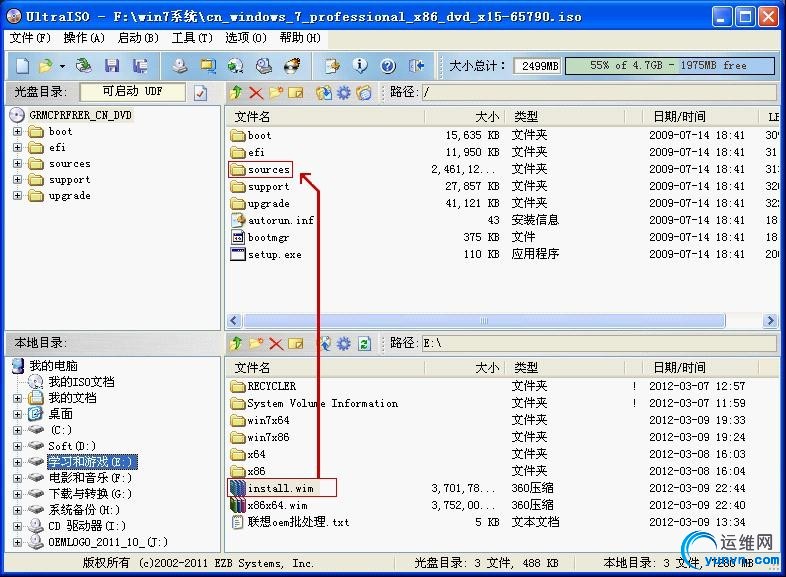Sort disc files by the 大小 column header
The image size is (786, 577).
464,117
